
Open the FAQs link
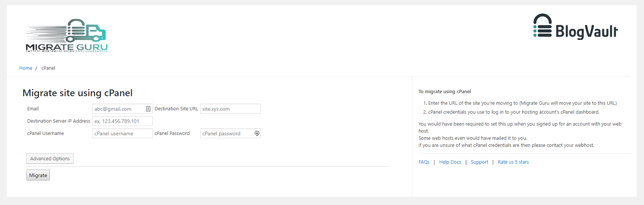coord(424,162)
